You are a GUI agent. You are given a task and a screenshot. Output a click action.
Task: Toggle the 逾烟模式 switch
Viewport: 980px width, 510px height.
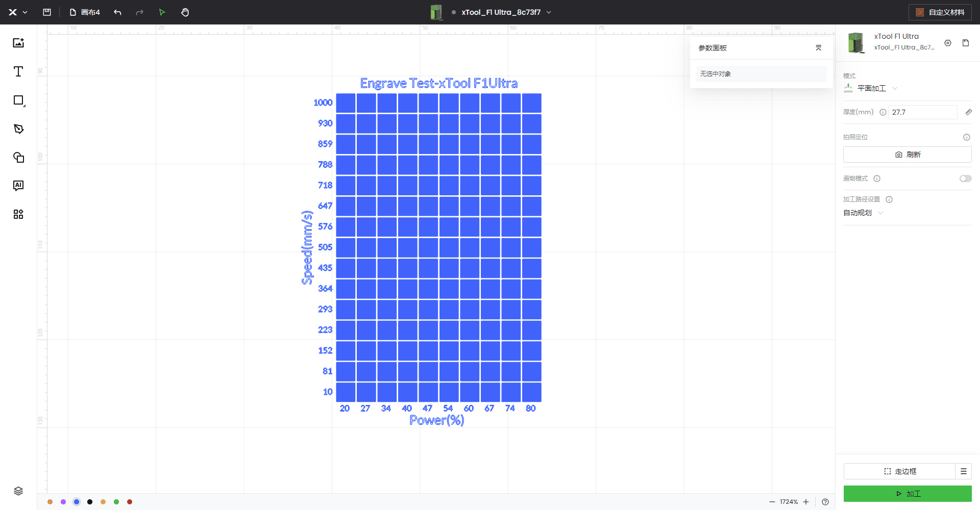coord(965,178)
